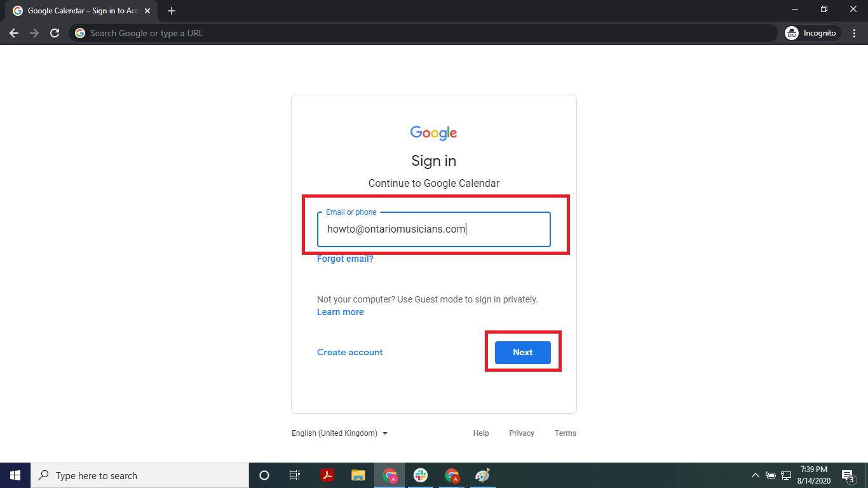Click the Incognito indicator
868x488 pixels.
coord(811,33)
